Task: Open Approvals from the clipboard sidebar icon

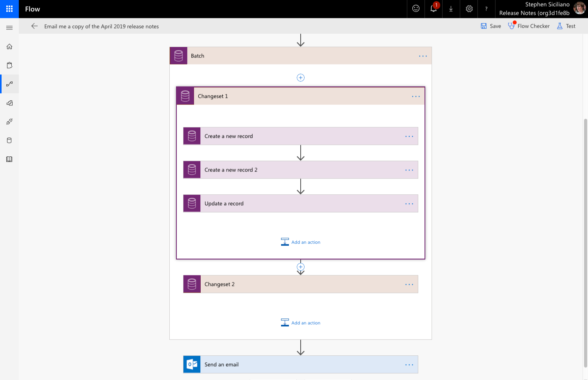Action: tap(9, 65)
